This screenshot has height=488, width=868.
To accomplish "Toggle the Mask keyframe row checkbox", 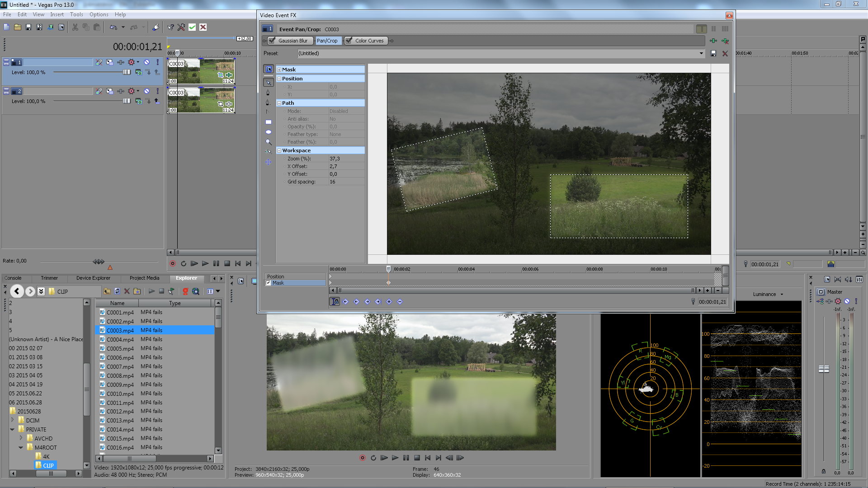I will coord(269,283).
